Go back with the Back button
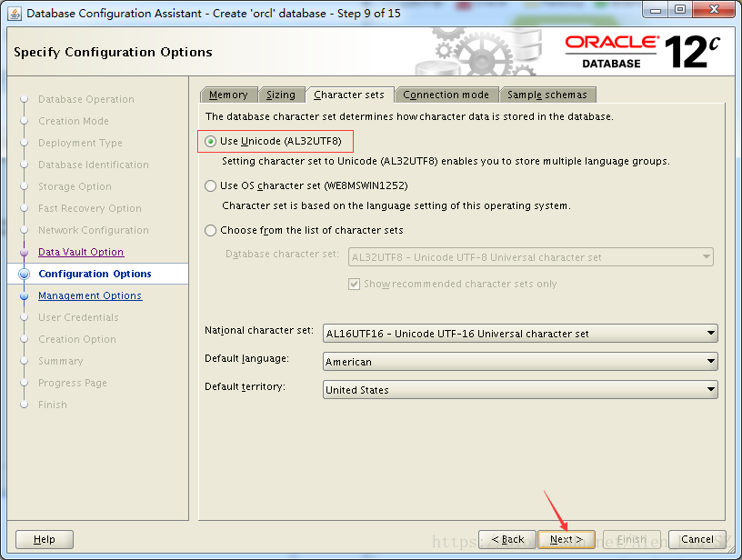Viewport: 742px width, 560px height. (x=507, y=539)
